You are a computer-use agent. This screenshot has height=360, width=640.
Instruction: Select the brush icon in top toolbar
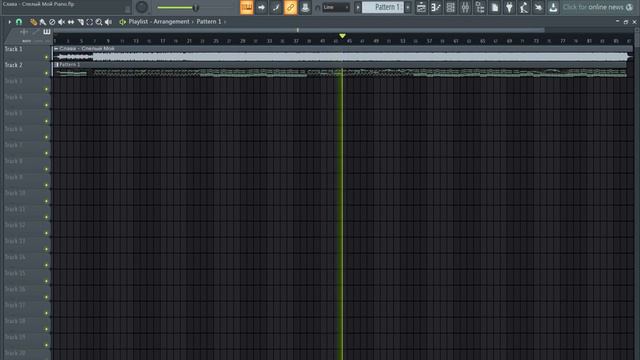276,7
